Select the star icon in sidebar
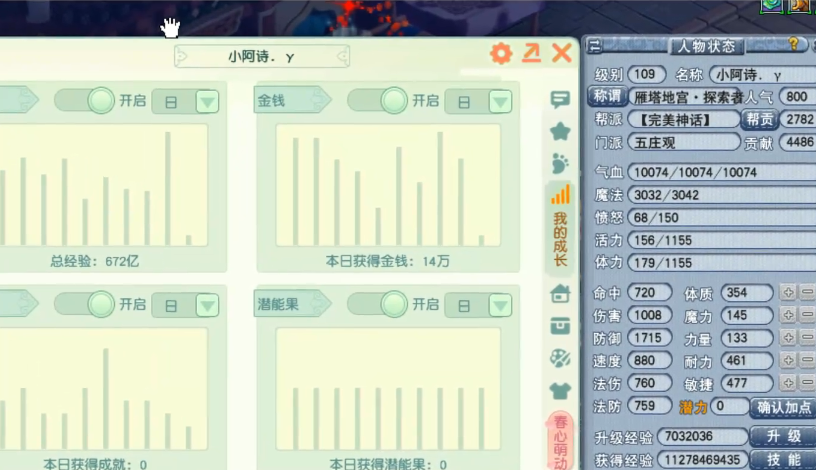The height and width of the screenshot is (470, 816). 560,131
